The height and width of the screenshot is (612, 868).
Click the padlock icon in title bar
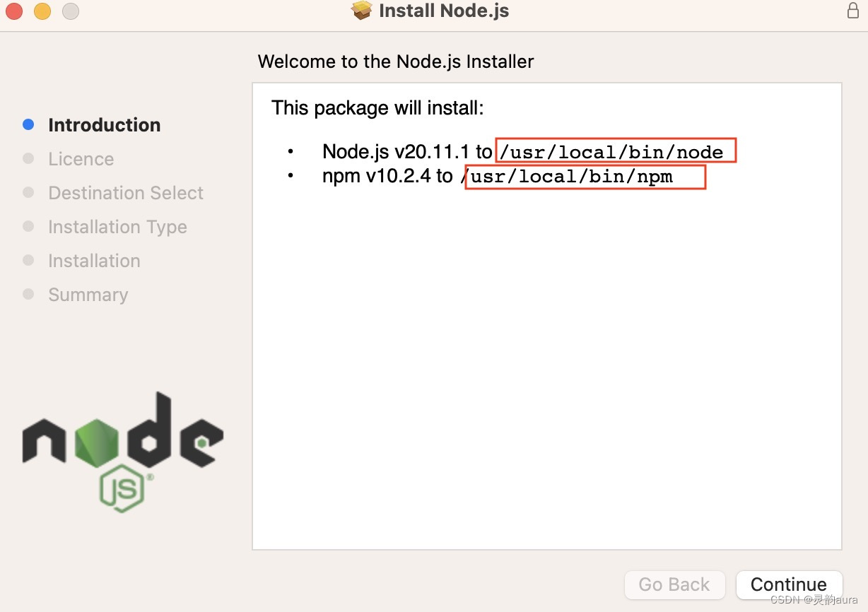853,11
